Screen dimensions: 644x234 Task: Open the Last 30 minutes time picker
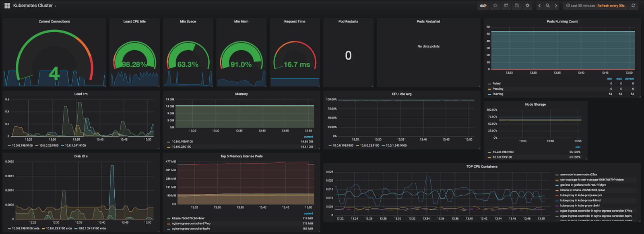580,6
